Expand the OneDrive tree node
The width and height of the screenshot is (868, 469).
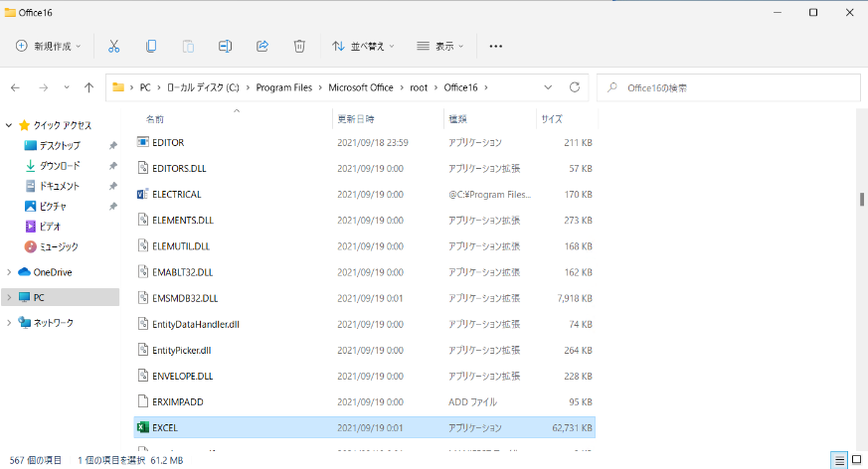pos(9,272)
